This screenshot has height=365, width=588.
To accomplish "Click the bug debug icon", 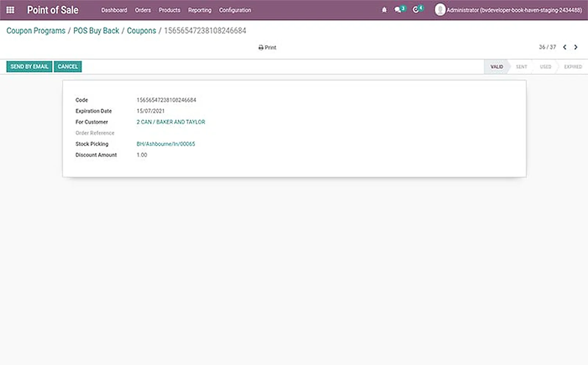I will point(384,10).
